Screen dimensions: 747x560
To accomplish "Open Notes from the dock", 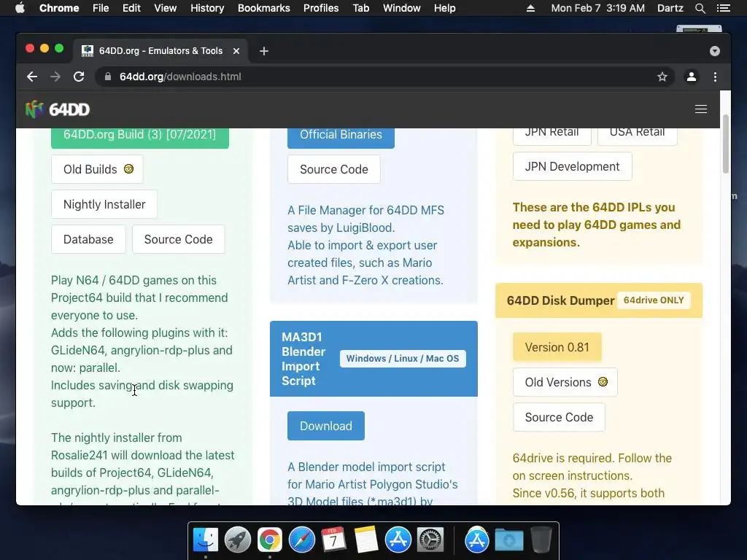I will pyautogui.click(x=366, y=540).
